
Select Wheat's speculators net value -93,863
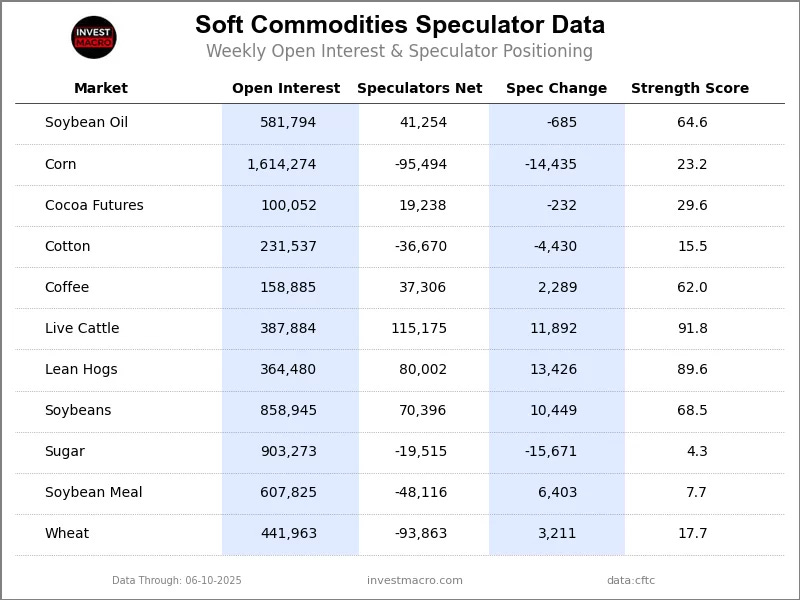[x=421, y=533]
